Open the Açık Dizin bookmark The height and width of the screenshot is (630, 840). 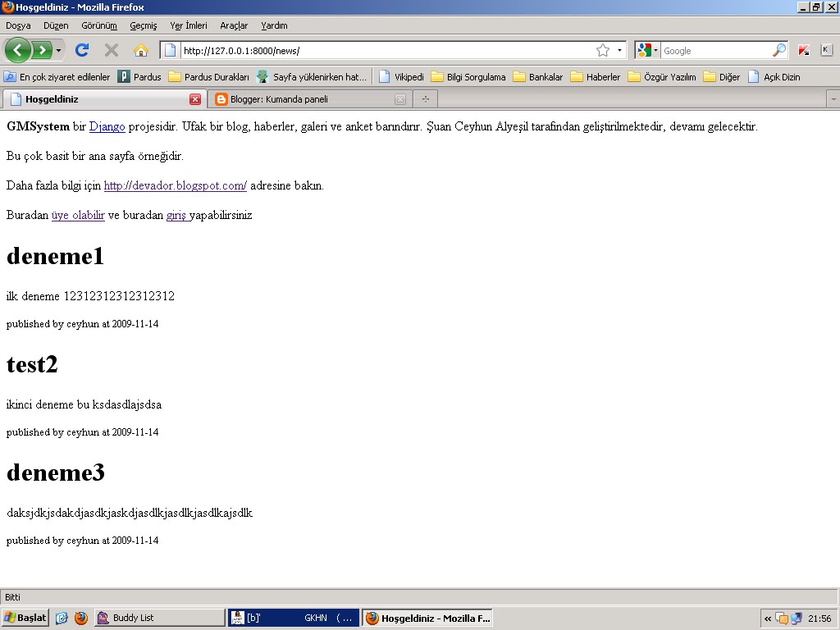click(774, 76)
